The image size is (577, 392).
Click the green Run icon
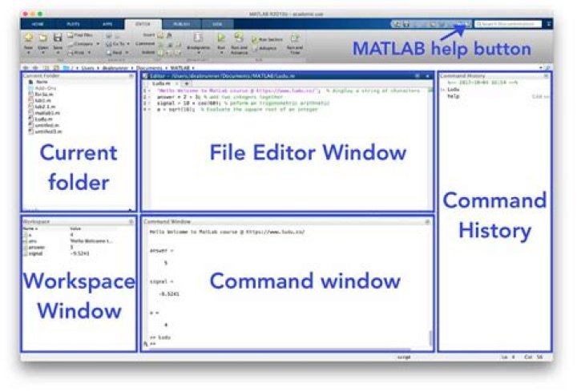221,38
